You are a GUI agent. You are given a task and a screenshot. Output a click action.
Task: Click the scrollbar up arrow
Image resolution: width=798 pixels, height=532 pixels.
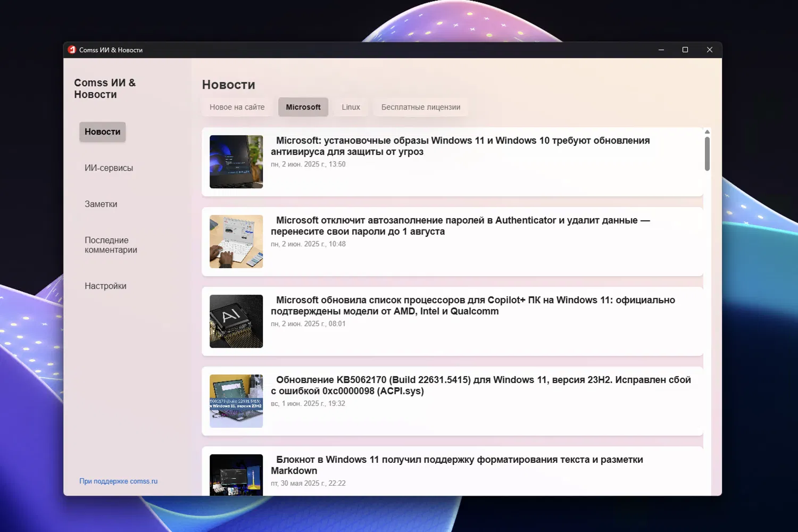pyautogui.click(x=707, y=131)
